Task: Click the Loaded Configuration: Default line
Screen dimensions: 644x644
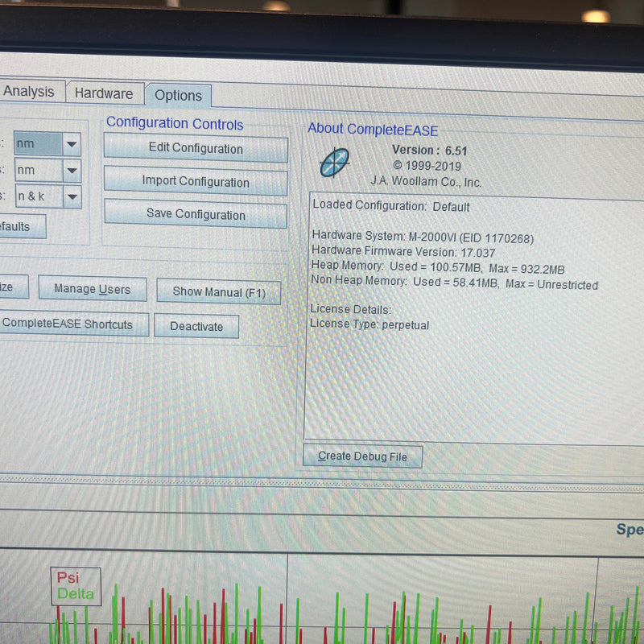Action: pos(391,205)
